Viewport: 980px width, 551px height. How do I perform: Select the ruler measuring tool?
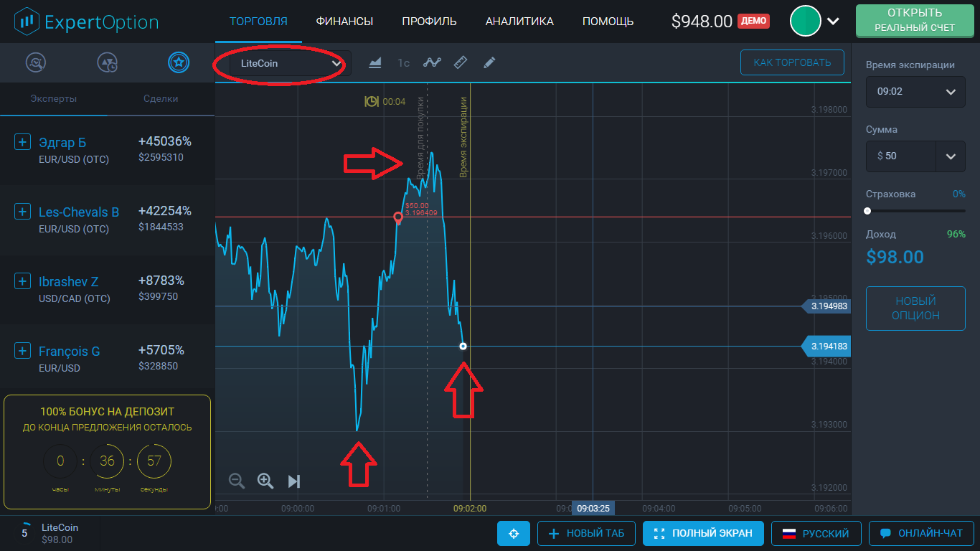(461, 63)
